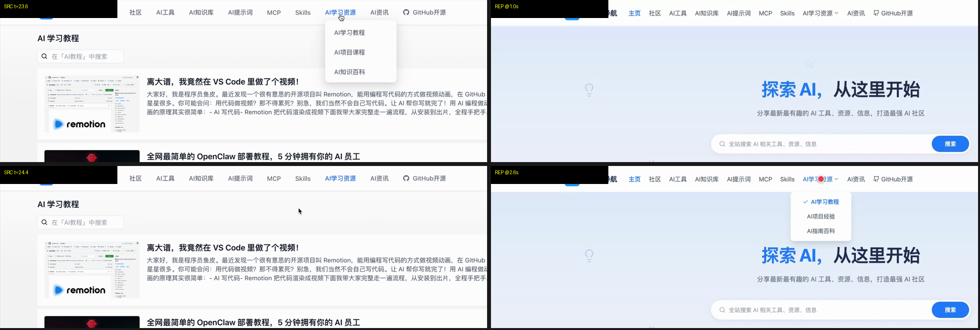Open MCP tab in SRC t=23.6 panel

point(274,13)
